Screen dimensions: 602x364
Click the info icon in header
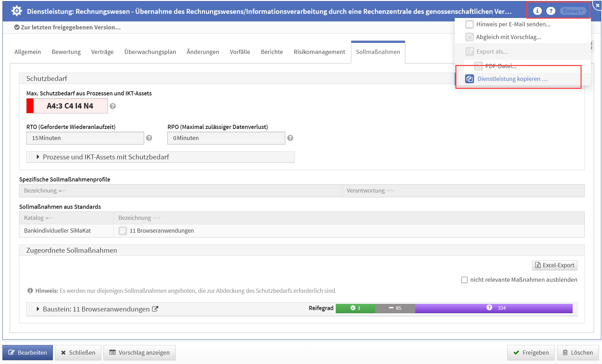(537, 11)
